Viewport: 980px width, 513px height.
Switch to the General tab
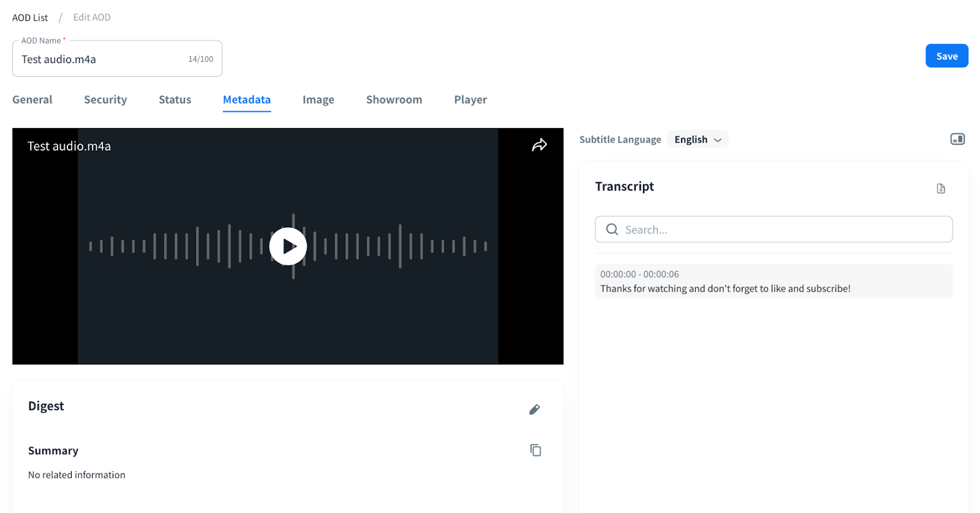coord(32,100)
